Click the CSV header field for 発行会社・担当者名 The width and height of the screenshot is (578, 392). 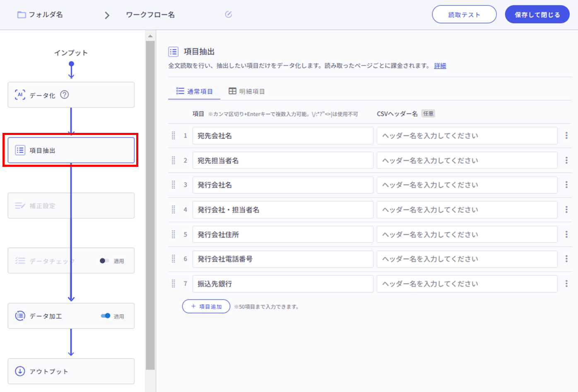pyautogui.click(x=467, y=210)
